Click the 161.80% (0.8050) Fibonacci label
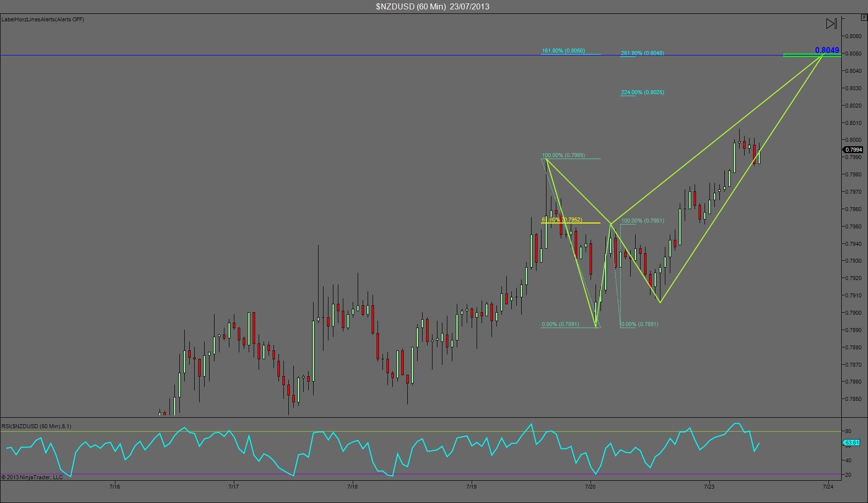Viewport: 868px width, 503px height. click(563, 51)
